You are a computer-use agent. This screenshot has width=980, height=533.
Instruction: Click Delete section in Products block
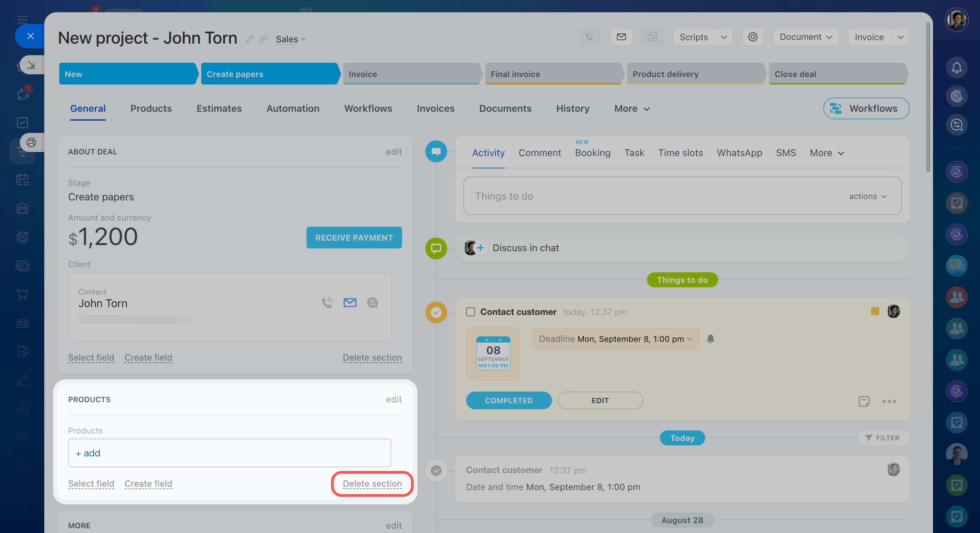pos(372,484)
